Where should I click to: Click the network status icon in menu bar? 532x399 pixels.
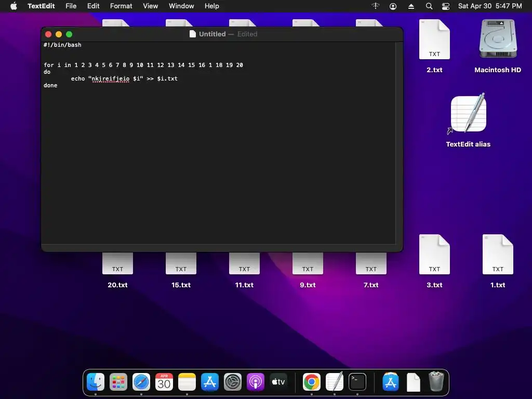(x=375, y=6)
